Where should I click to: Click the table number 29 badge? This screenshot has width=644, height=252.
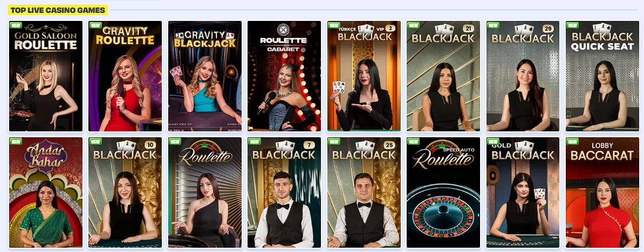point(549,28)
